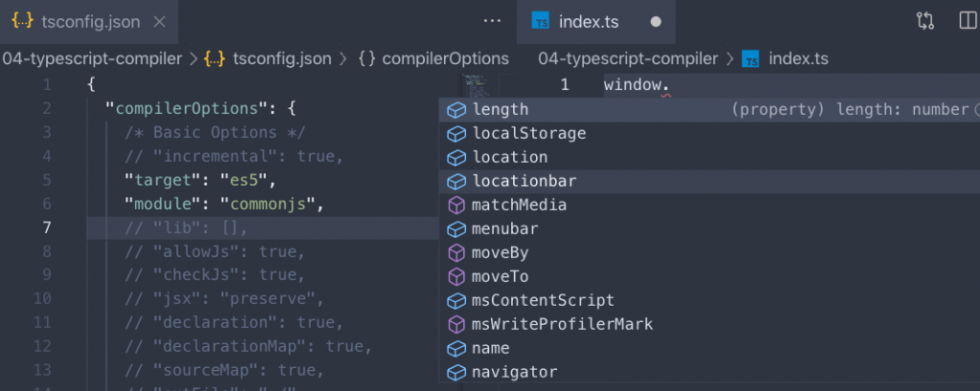The width and height of the screenshot is (980, 391).
Task: Select the localStorage suggestion
Action: point(709,134)
